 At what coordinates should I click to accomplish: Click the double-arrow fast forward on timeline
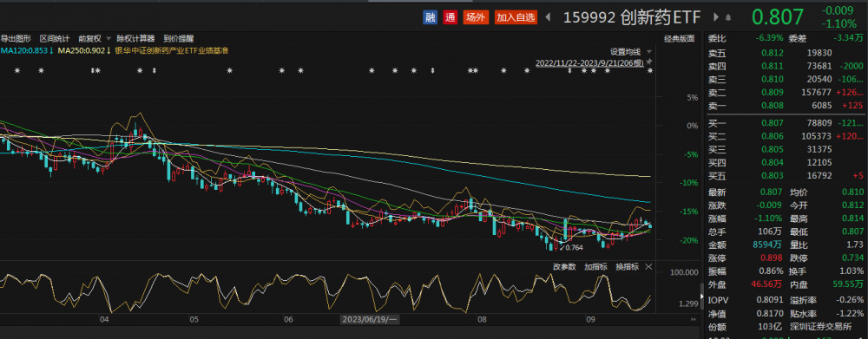(x=694, y=319)
